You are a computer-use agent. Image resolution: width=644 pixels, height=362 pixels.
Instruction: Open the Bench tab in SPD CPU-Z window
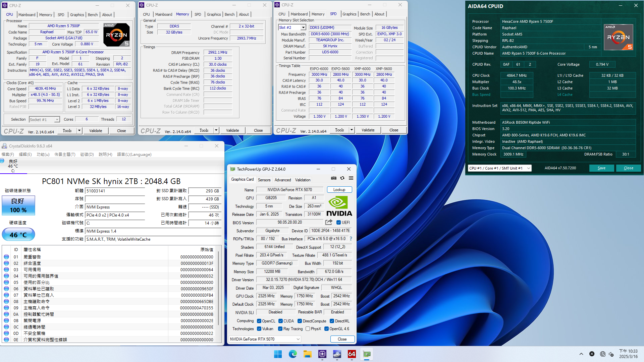click(365, 14)
